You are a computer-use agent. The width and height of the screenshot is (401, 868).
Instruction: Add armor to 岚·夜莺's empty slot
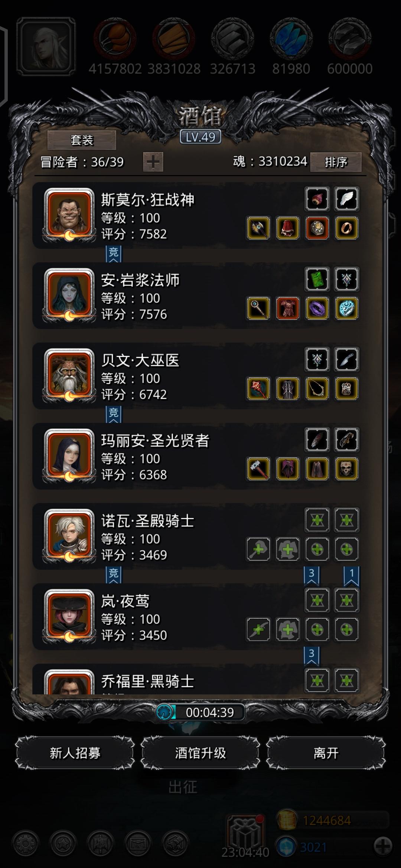[x=288, y=629]
